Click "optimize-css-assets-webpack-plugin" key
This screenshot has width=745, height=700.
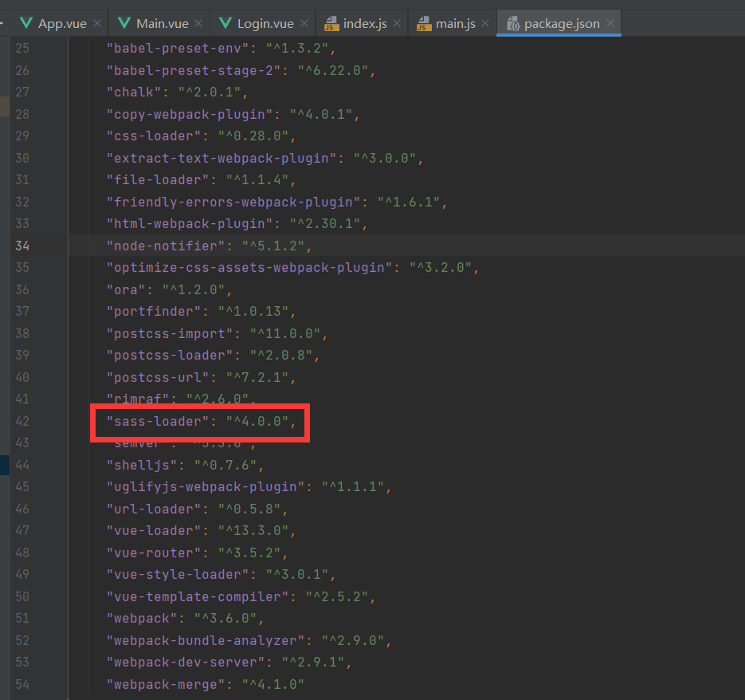249,267
